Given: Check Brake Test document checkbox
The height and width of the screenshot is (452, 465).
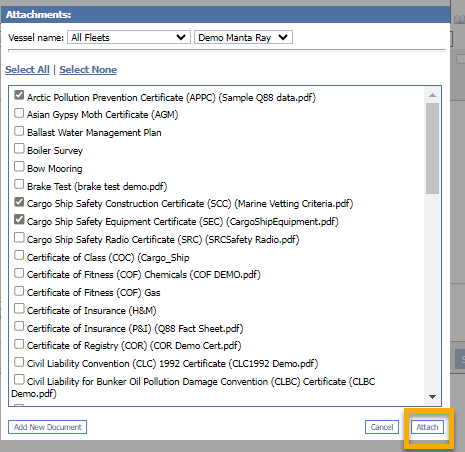Looking at the screenshot, I should (19, 184).
